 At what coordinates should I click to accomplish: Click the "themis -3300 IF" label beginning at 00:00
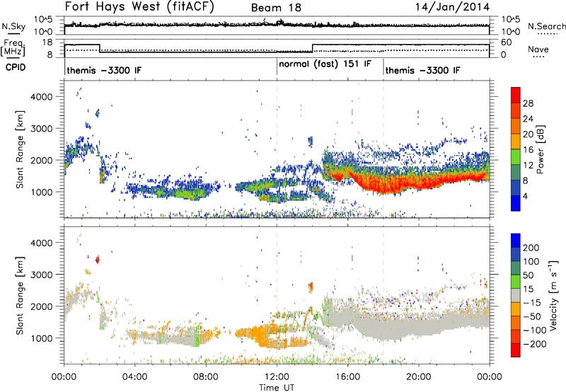pyautogui.click(x=104, y=70)
